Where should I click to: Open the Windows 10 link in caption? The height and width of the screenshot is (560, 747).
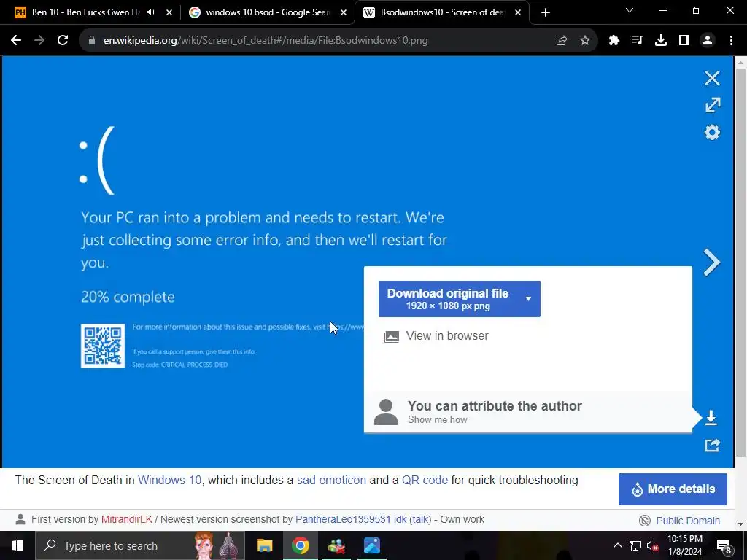pyautogui.click(x=169, y=480)
